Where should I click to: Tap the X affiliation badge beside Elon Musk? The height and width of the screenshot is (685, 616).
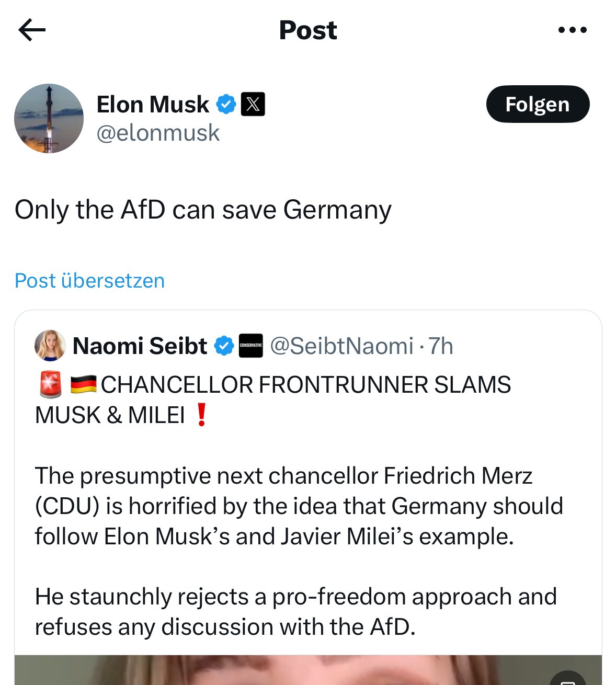pos(253,104)
